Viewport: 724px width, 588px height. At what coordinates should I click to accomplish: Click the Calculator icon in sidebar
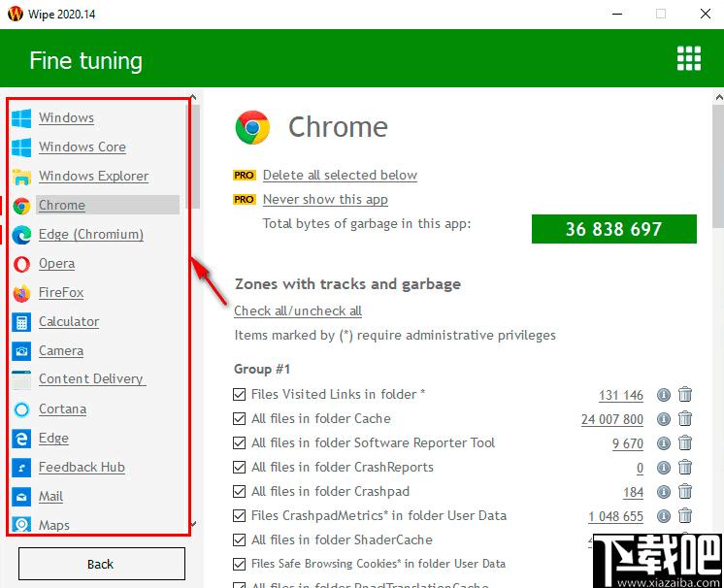point(21,322)
